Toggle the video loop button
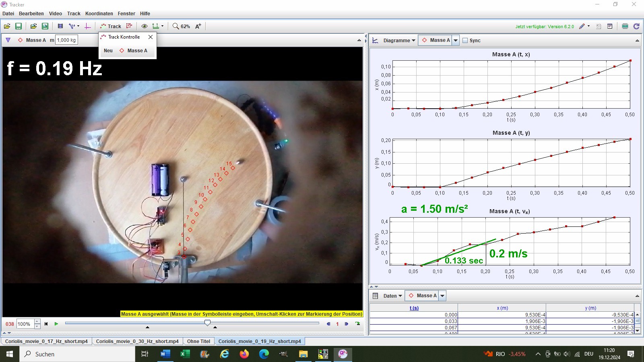644x362 pixels. [x=357, y=324]
